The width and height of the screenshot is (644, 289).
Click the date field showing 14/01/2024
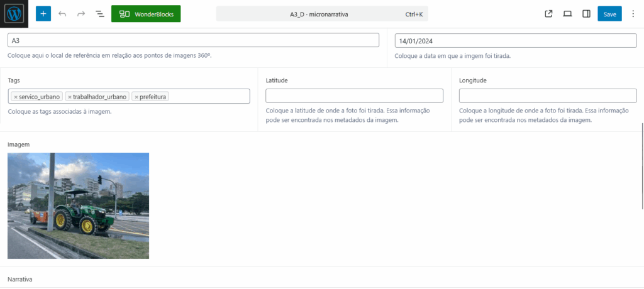(x=515, y=40)
